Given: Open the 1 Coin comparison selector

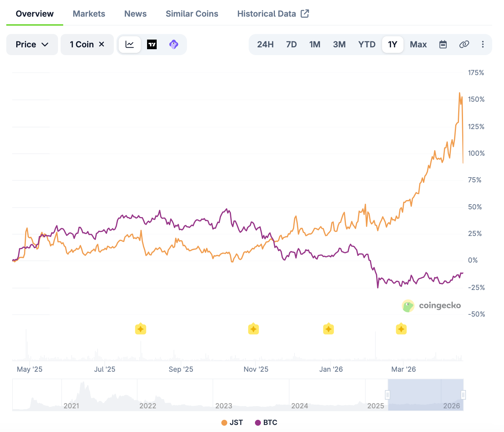Looking at the screenshot, I should pyautogui.click(x=82, y=44).
